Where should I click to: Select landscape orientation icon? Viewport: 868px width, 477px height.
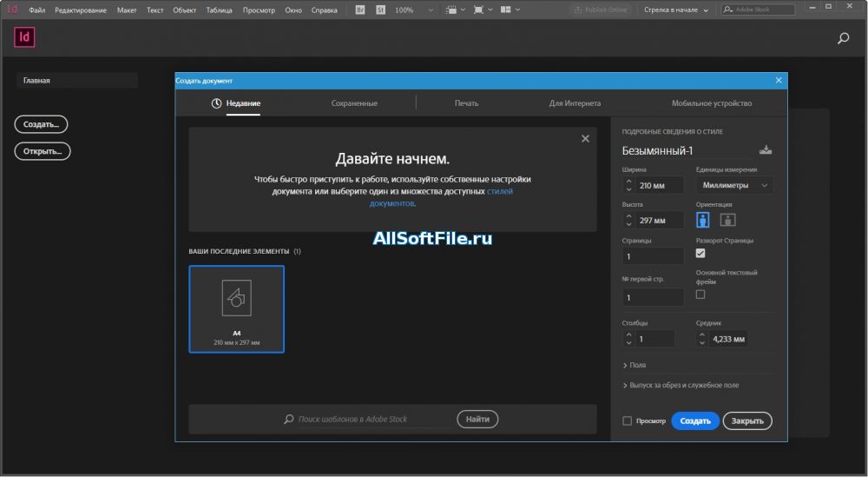point(728,220)
